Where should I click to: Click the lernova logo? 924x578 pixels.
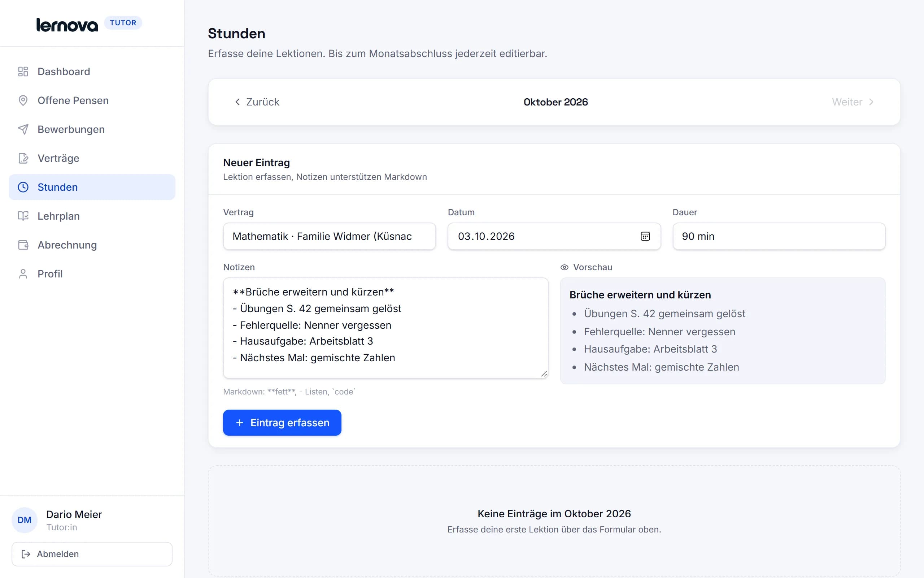point(67,25)
